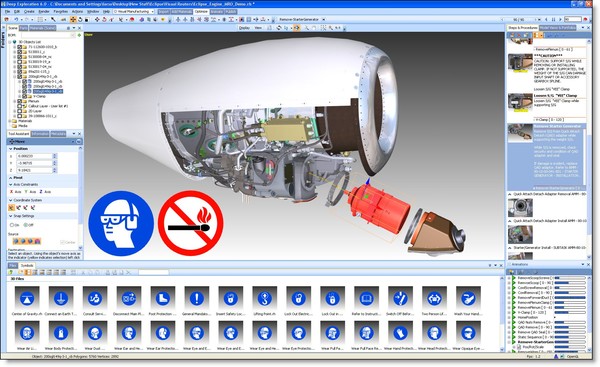The width and height of the screenshot is (600, 367).
Task: Toggle checkbox of the V-Clamp item
Action: point(24,96)
